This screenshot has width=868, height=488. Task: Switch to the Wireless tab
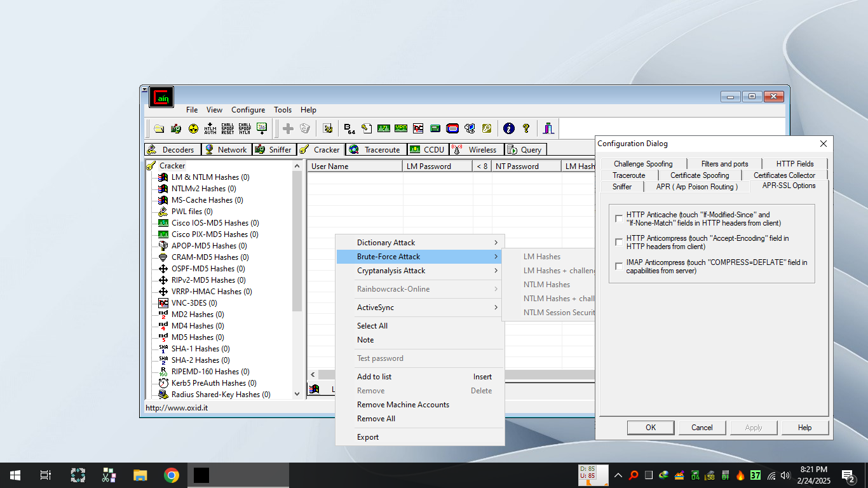click(x=477, y=149)
